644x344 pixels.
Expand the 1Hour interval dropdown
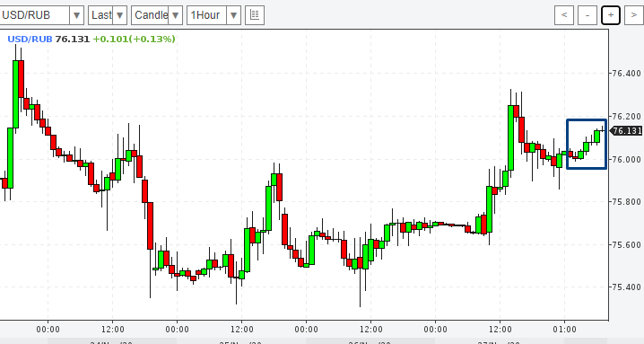(x=233, y=15)
